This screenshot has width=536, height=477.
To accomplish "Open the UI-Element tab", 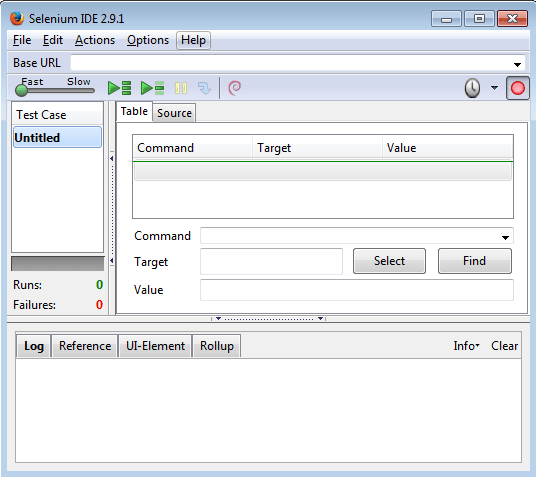I will 155,346.
